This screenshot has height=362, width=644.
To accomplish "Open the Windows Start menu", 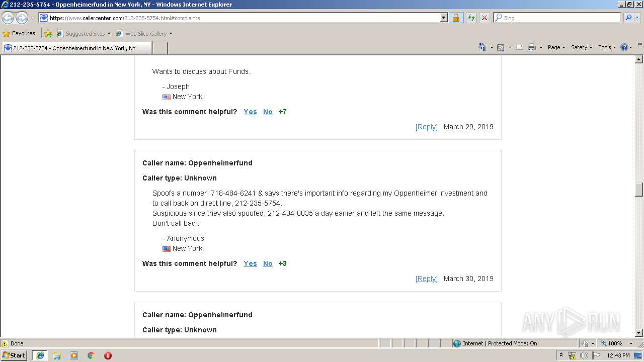I will [x=14, y=355].
